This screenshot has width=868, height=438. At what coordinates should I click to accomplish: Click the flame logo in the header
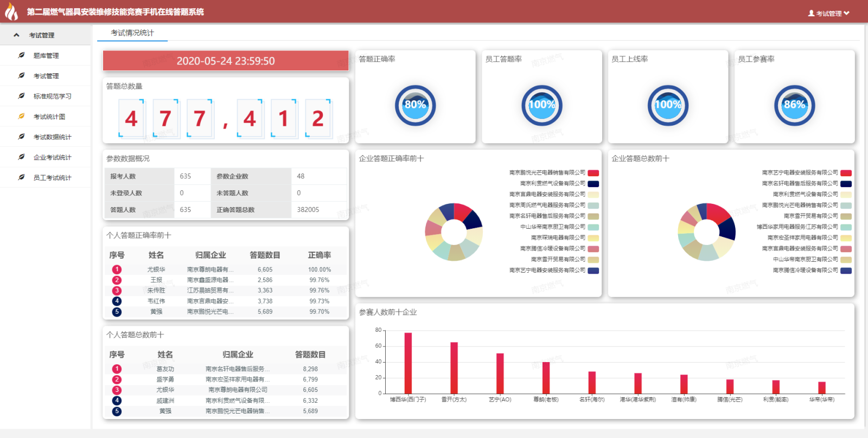coord(11,11)
